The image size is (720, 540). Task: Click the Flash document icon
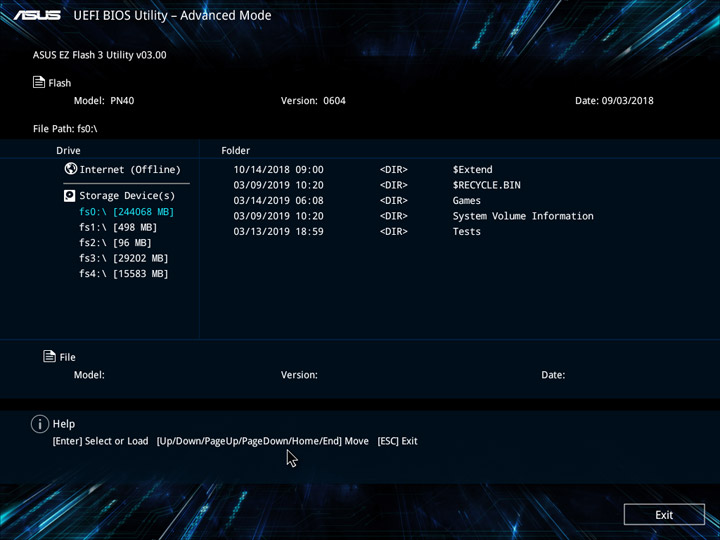coord(39,82)
